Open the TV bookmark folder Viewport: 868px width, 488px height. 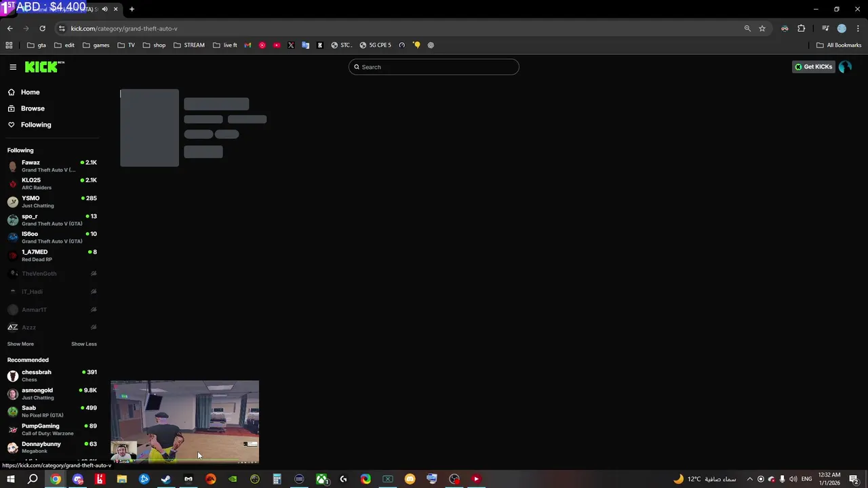[126, 45]
